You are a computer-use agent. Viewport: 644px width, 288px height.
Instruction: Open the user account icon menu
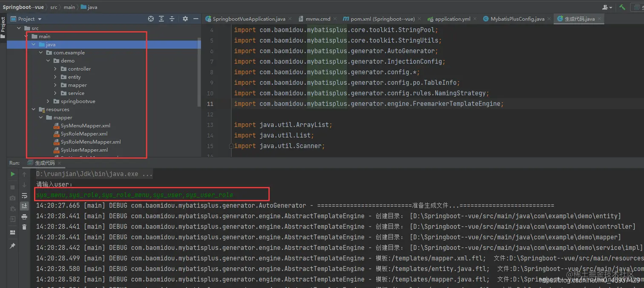(607, 7)
